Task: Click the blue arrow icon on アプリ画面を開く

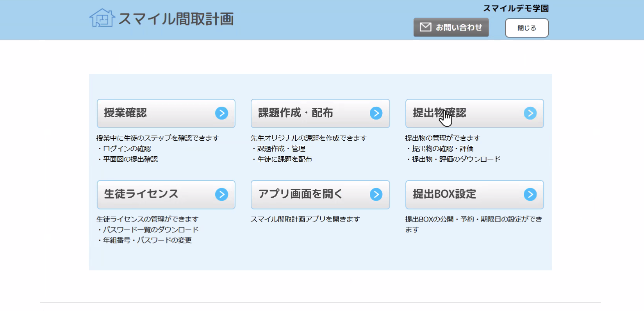Action: 376,195
